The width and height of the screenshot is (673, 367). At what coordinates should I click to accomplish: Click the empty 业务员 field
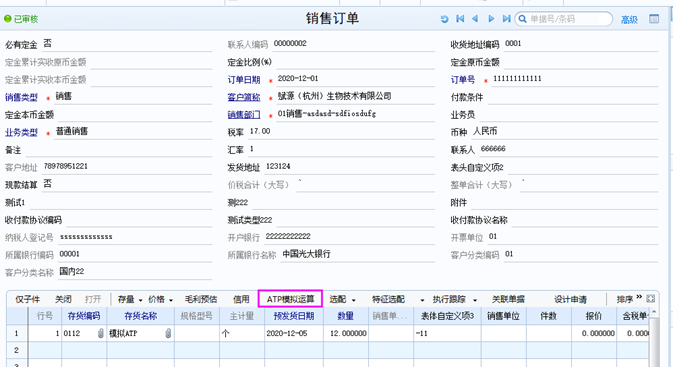coord(569,115)
